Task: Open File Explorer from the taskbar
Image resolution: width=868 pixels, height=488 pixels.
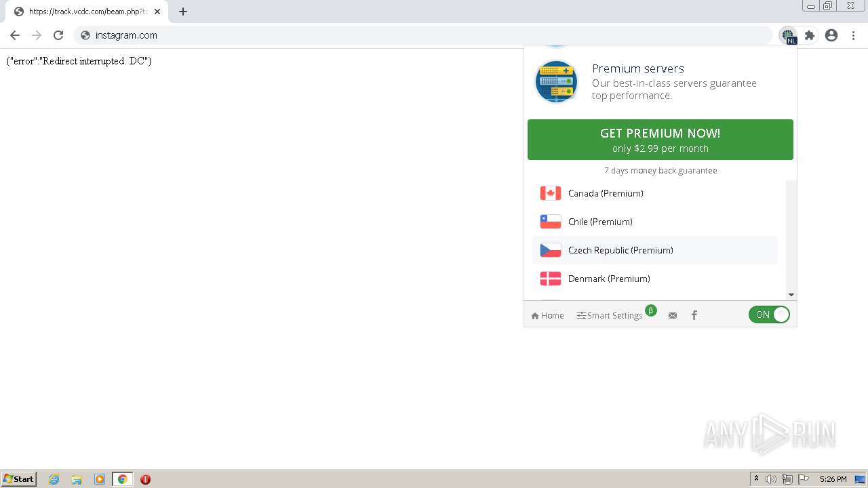Action: [x=77, y=479]
